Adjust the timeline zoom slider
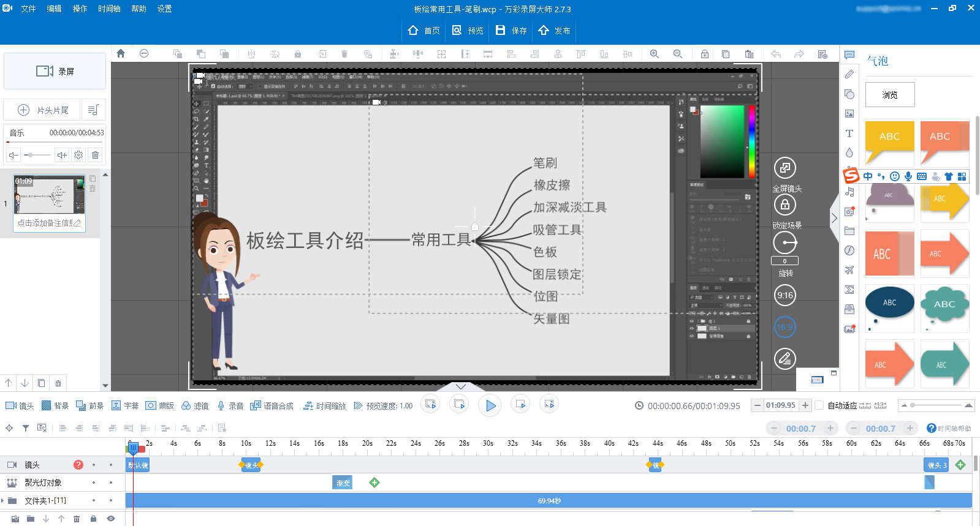 [936, 405]
